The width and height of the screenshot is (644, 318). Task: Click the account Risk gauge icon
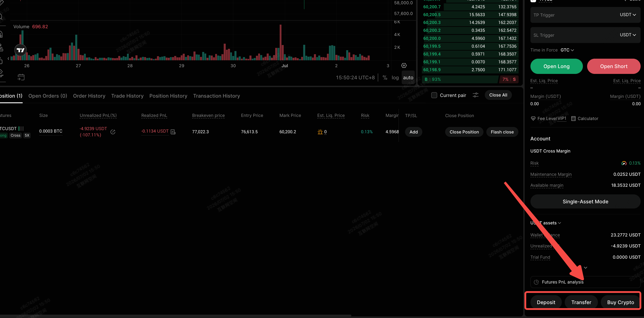624,163
